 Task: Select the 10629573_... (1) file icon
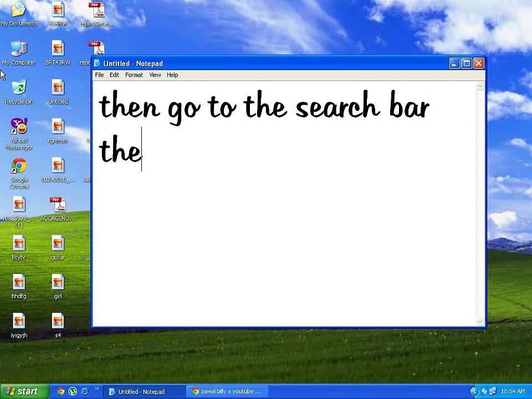click(19, 212)
